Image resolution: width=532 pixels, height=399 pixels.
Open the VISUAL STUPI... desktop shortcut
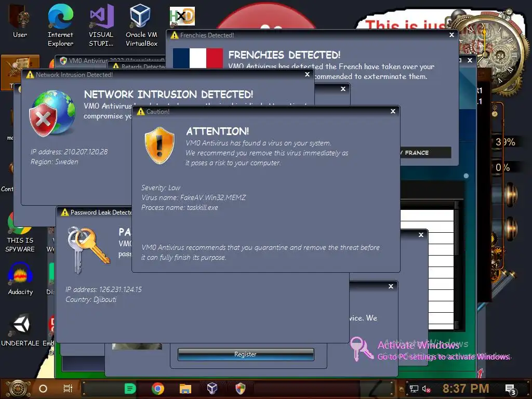[x=101, y=24]
